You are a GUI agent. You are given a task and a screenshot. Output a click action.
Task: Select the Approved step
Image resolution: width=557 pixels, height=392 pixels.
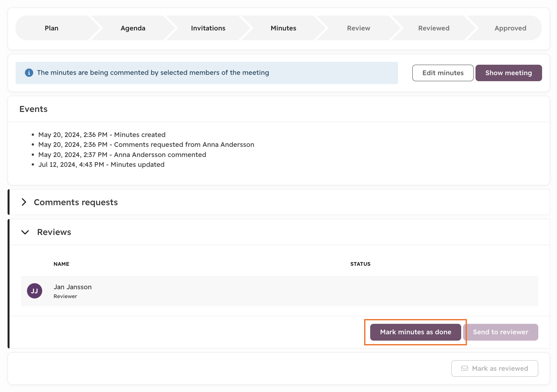tap(510, 28)
